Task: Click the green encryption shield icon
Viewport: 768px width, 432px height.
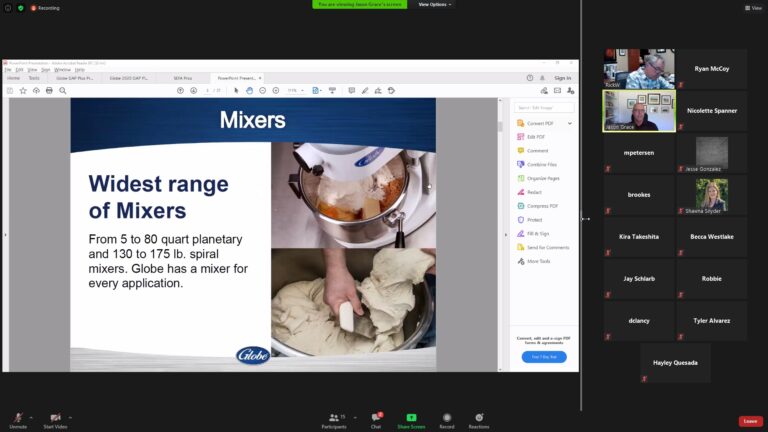Action: click(21, 8)
